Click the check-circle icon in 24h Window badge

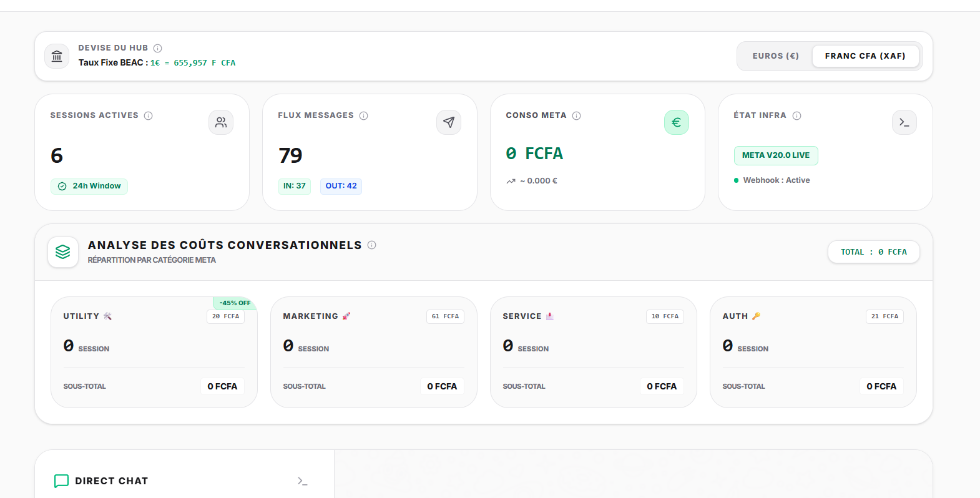click(62, 186)
